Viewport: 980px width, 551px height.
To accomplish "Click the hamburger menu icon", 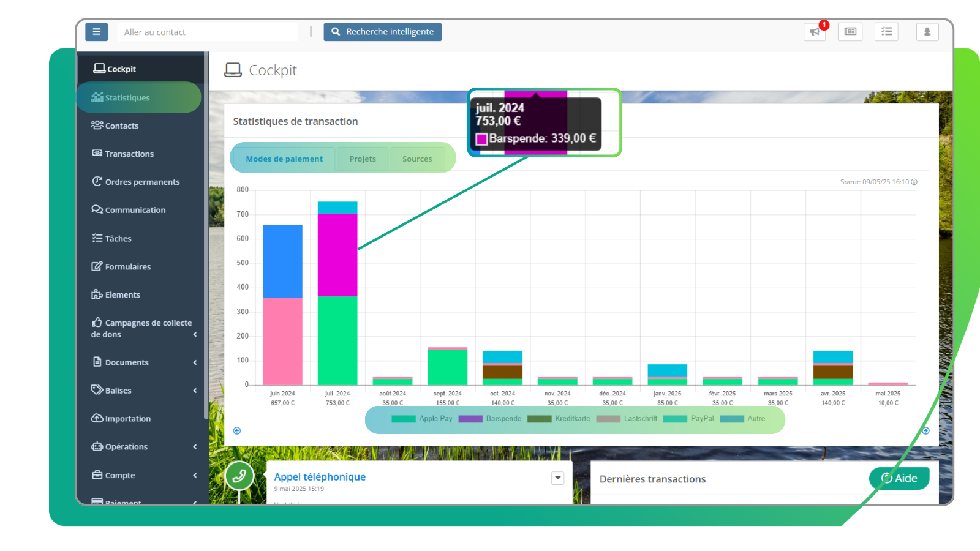I will tap(96, 32).
